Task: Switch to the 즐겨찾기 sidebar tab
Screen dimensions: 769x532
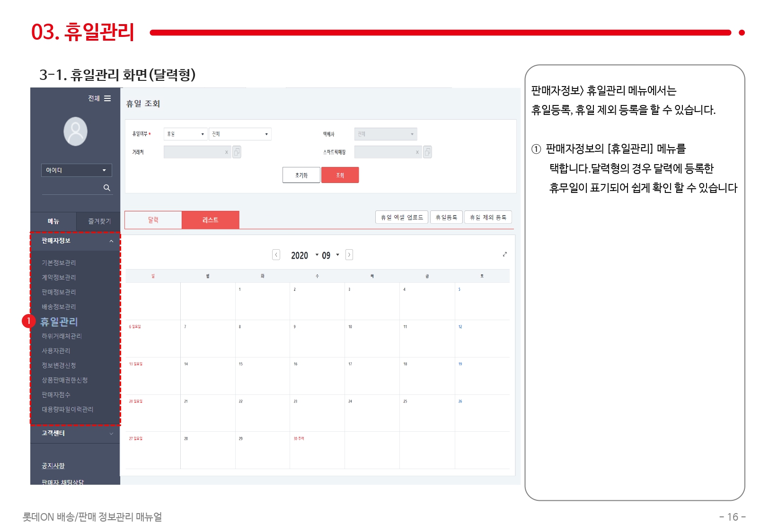Action: coord(99,221)
